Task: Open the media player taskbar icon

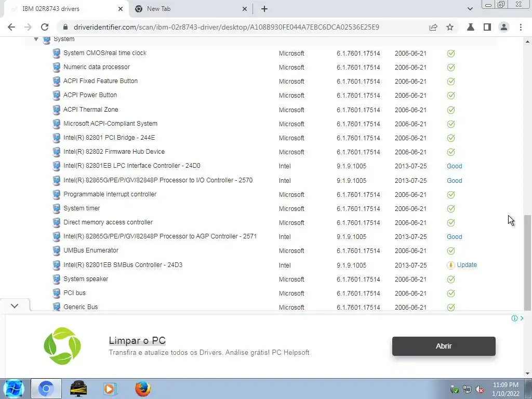Action: [110, 389]
